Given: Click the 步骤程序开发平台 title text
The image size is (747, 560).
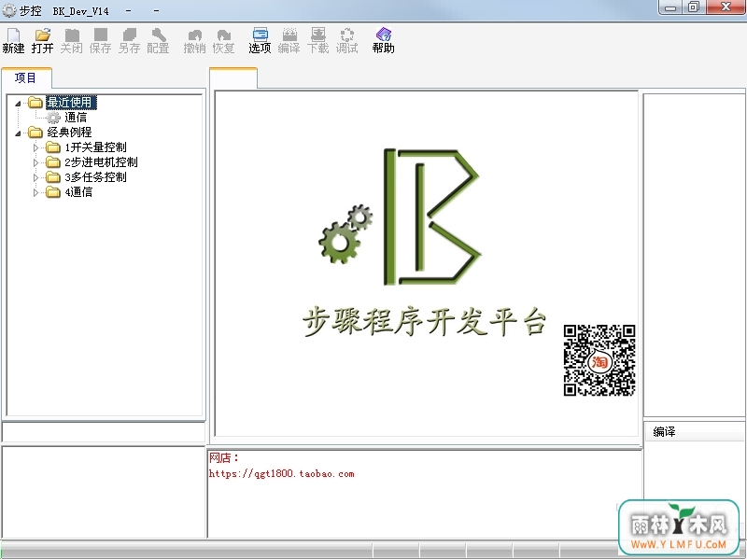Looking at the screenshot, I should pyautogui.click(x=424, y=321).
